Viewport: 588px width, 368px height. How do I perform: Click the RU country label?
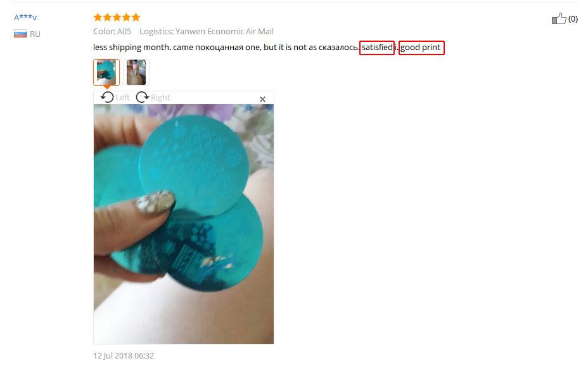click(35, 34)
